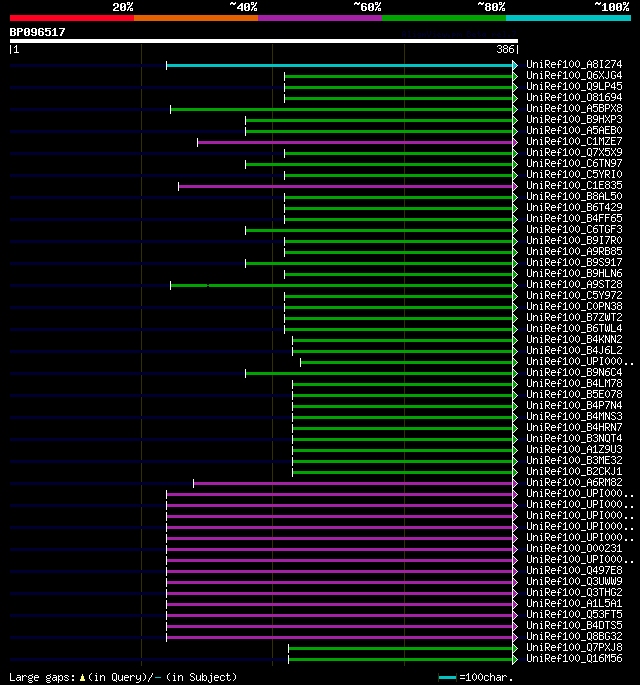Select the UniRef100_Q53FT5 label
The width and height of the screenshot is (640, 685).
pos(574,614)
